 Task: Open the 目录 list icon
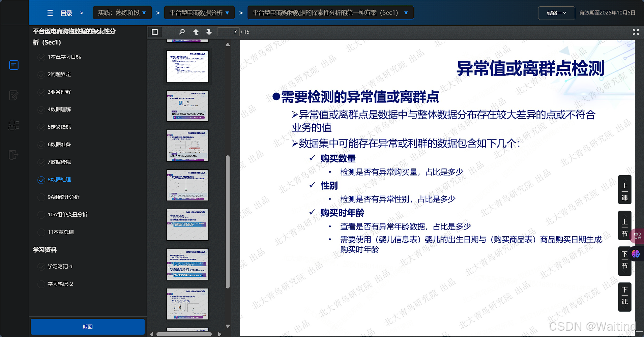click(x=50, y=13)
